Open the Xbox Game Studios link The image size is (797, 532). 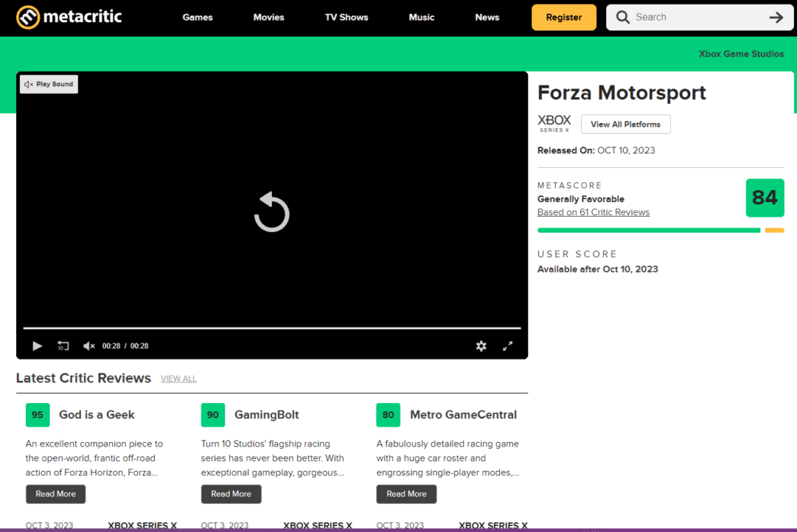[741, 54]
